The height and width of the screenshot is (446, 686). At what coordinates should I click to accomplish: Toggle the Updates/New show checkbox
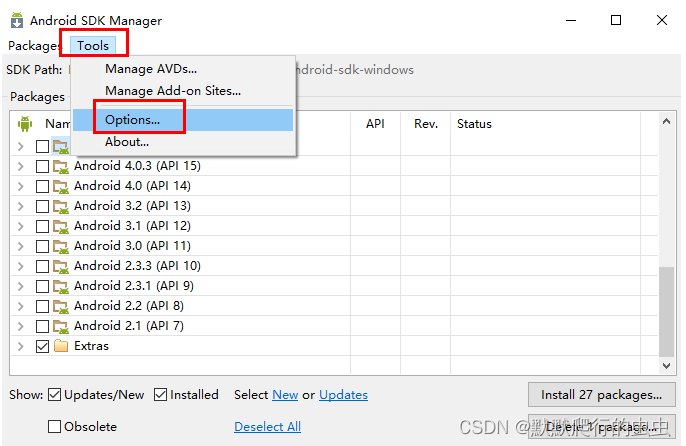(x=54, y=395)
